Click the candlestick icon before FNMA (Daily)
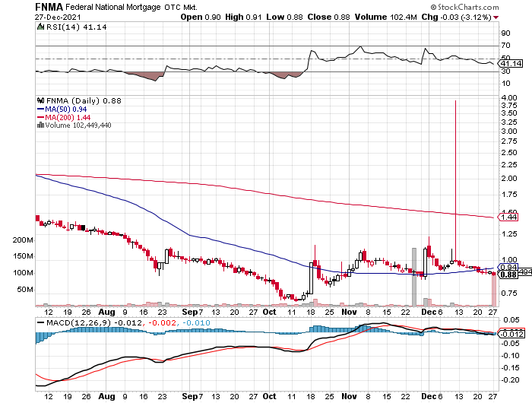The width and height of the screenshot is (532, 403). coord(40,100)
